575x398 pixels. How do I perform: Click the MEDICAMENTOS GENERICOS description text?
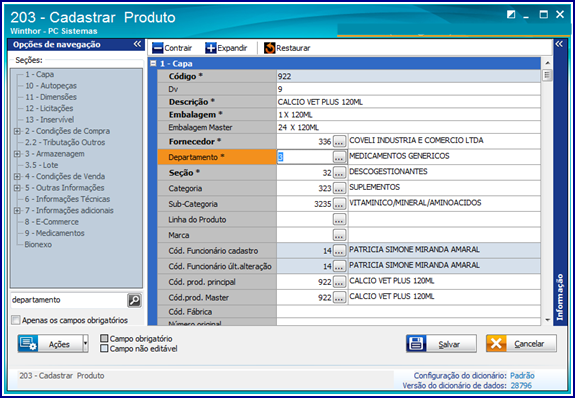(x=399, y=156)
